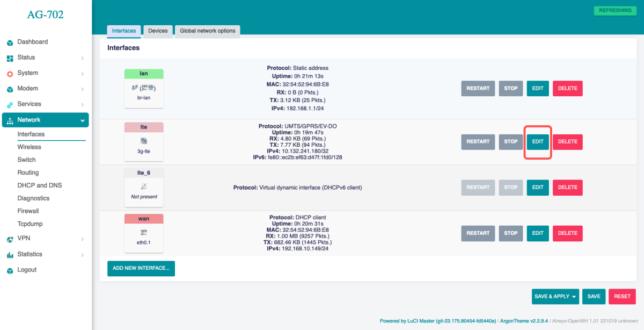The height and width of the screenshot is (330, 644).
Task: Click the Network topology icon
Action: pos(10,120)
